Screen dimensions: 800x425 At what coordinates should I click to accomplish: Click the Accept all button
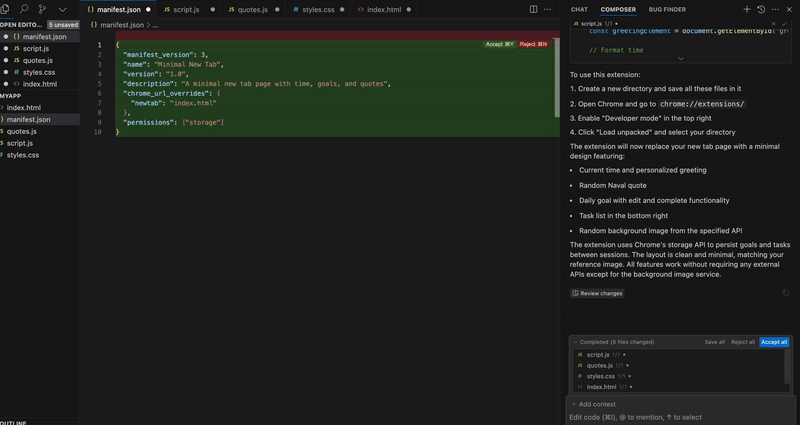[774, 342]
